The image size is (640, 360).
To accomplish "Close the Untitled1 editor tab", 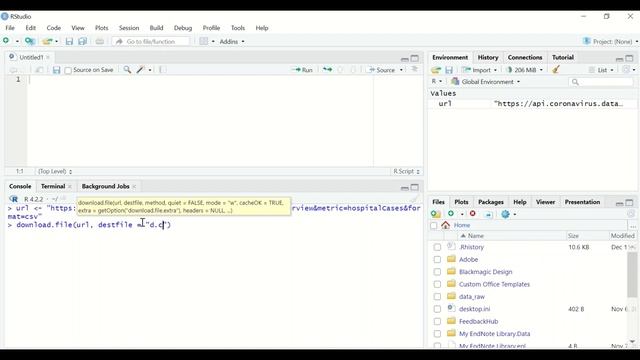I will coord(48,57).
